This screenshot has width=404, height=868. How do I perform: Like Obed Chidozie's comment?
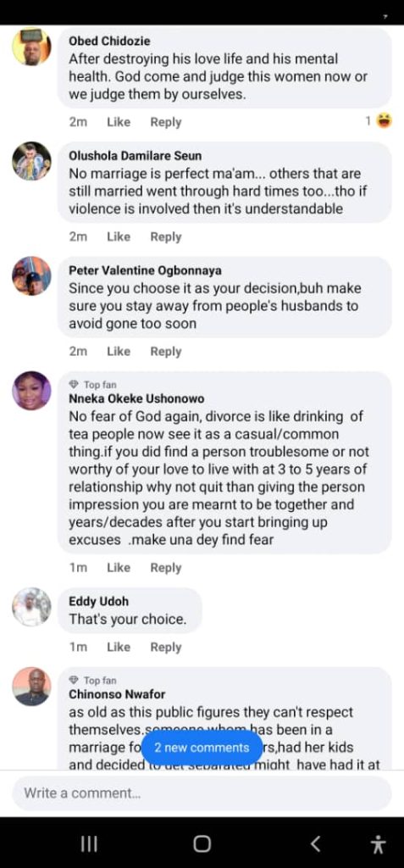119,122
